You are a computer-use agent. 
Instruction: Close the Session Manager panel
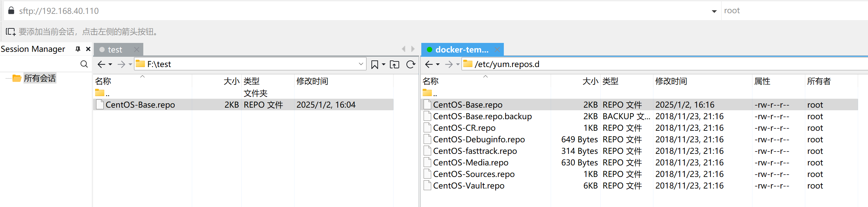(x=88, y=49)
